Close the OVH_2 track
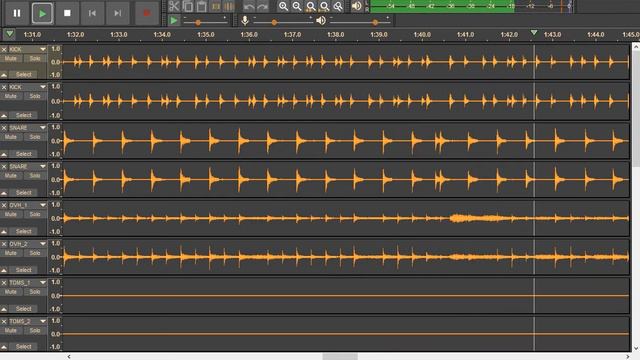This screenshot has width=640, height=360. 4,244
